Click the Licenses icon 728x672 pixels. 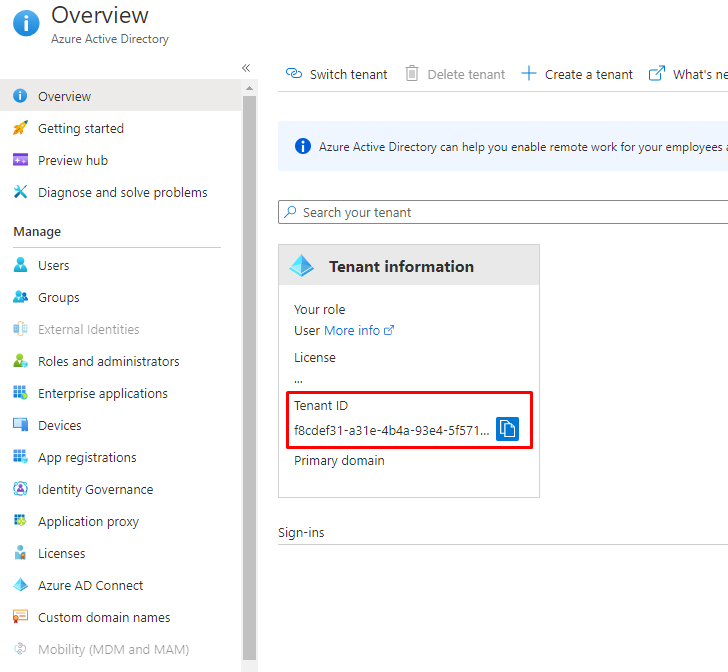click(20, 553)
